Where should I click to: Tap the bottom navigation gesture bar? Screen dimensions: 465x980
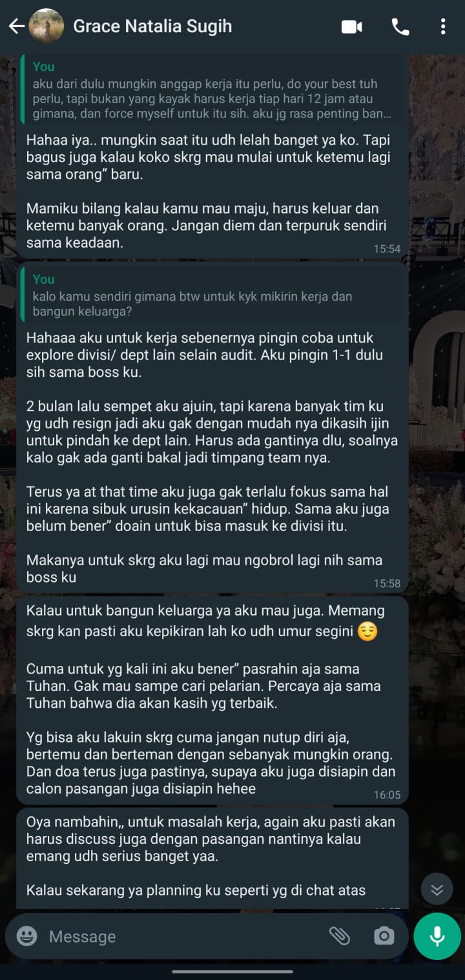tap(232, 972)
